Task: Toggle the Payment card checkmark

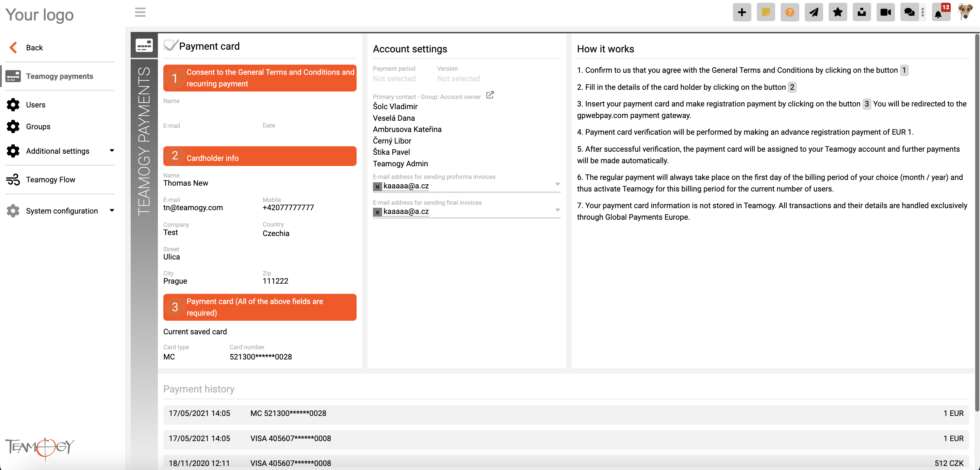Action: 170,45
